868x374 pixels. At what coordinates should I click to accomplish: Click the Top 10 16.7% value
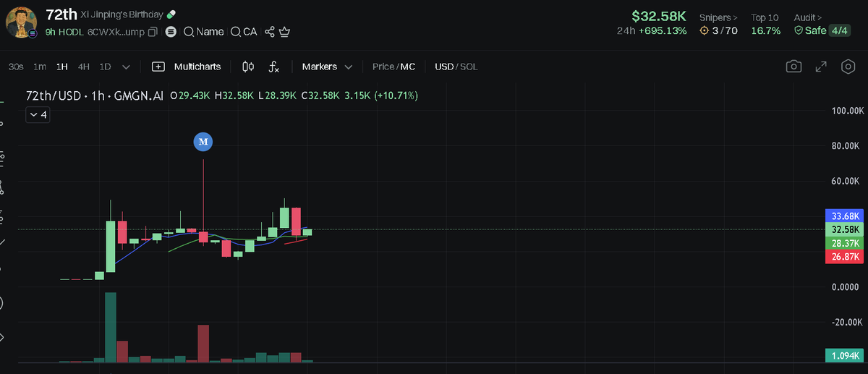click(x=765, y=31)
